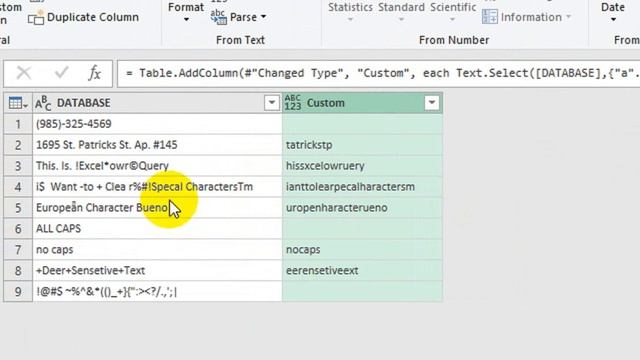Click cell "ALL CAPS"

157,229
